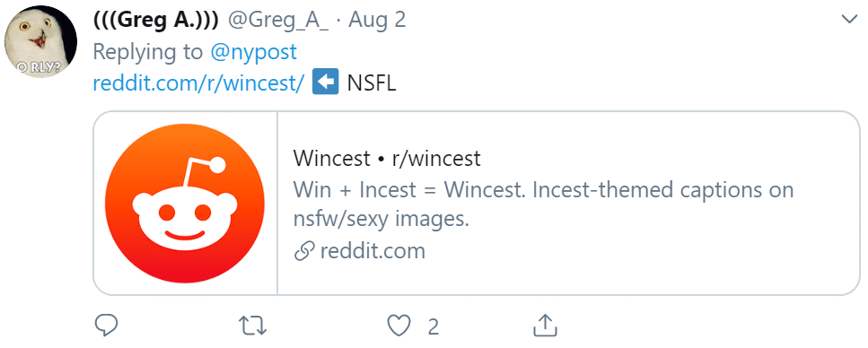Click the NSFL text in the tweet
868x348 pixels.
(372, 83)
